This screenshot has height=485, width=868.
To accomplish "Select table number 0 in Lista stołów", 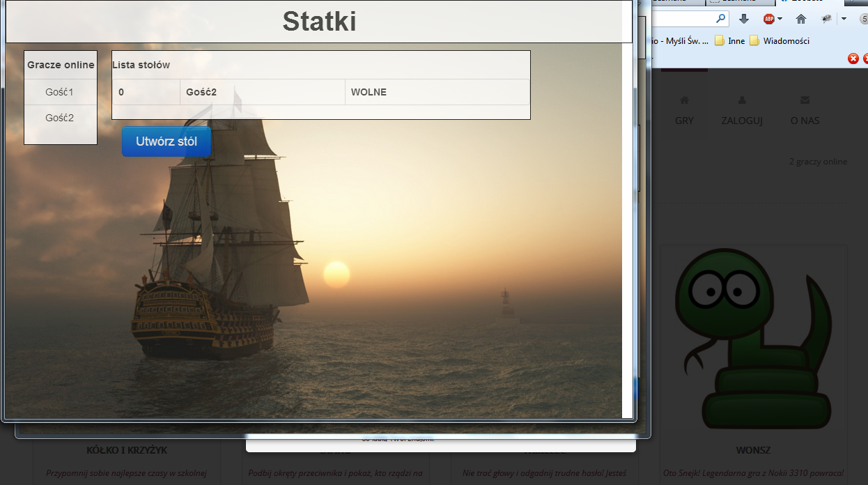I will (121, 92).
